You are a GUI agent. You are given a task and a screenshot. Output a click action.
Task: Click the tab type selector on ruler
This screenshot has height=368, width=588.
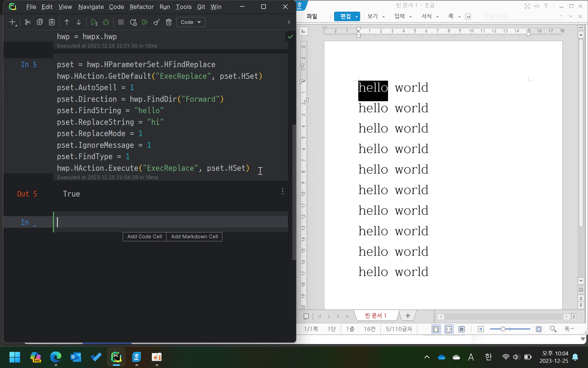[304, 31]
